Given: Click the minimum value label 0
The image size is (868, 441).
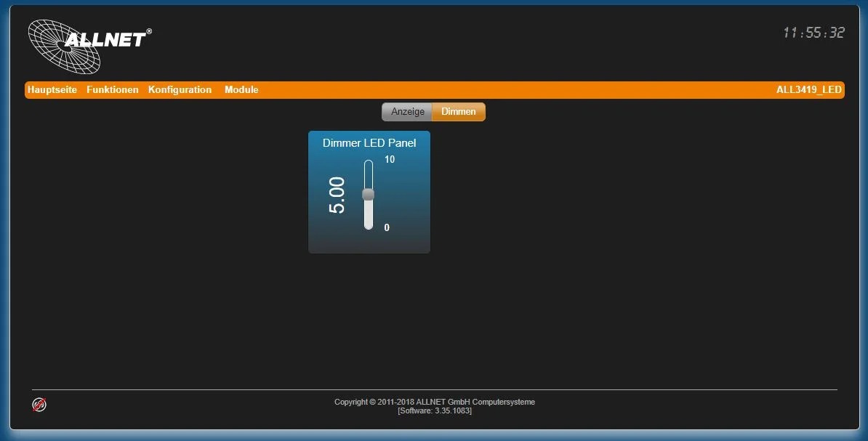Looking at the screenshot, I should pos(387,227).
